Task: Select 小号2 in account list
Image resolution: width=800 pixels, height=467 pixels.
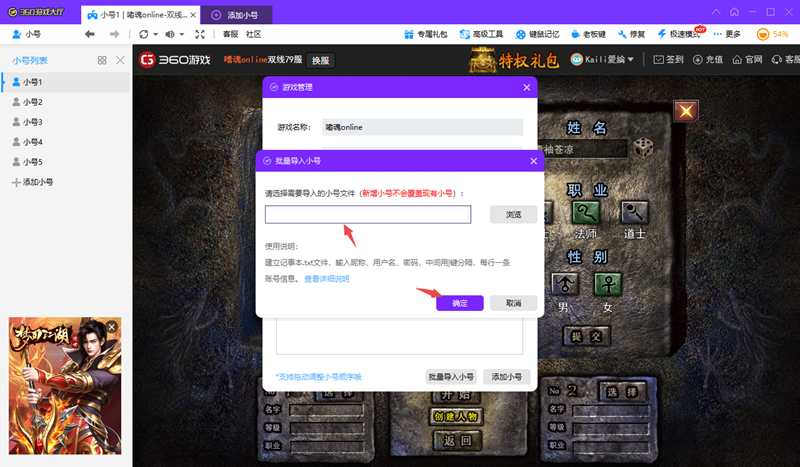Action: [x=66, y=102]
